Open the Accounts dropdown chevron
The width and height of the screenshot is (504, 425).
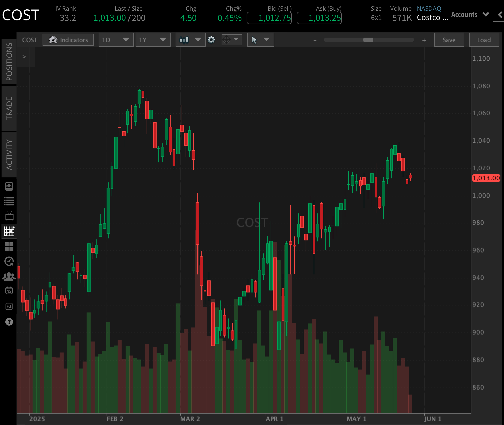tap(486, 14)
